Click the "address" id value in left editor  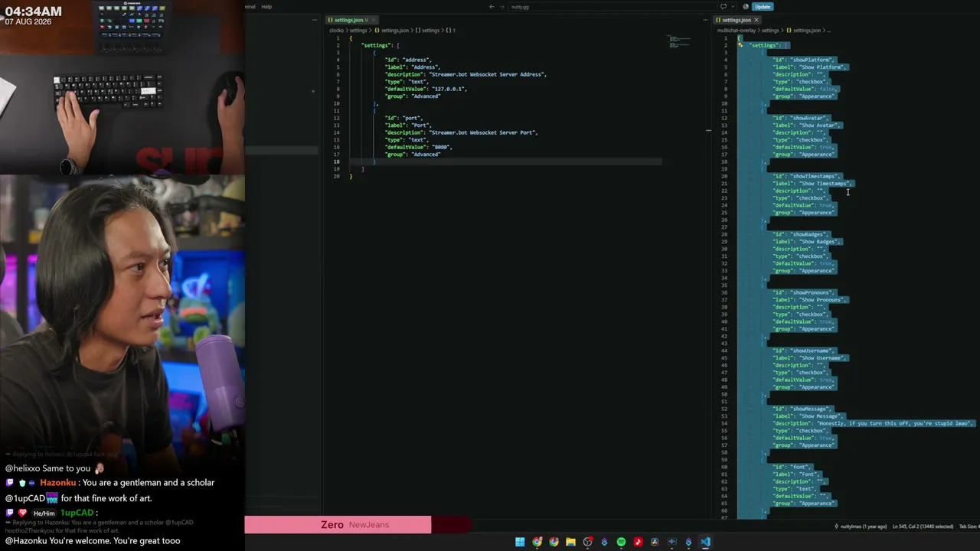click(x=416, y=60)
